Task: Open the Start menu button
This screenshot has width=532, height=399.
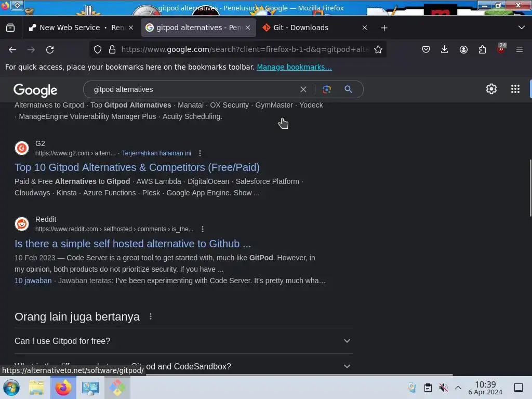Action: 11,388
